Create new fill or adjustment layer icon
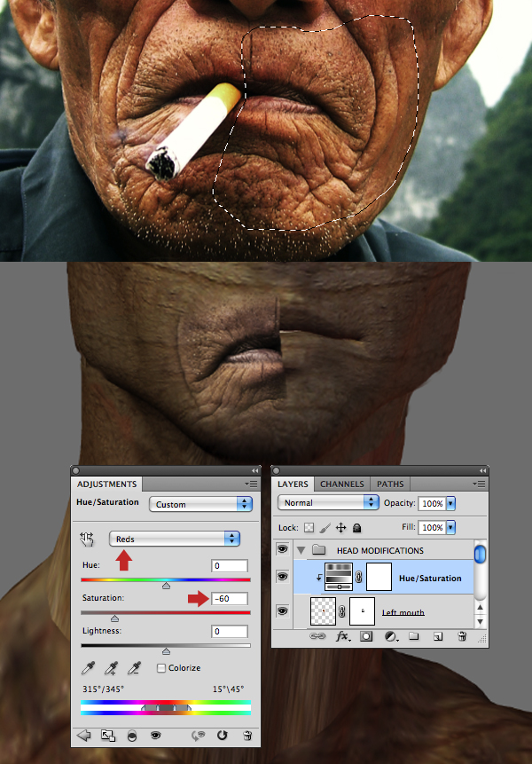Image resolution: width=532 pixels, height=764 pixels. tap(390, 636)
